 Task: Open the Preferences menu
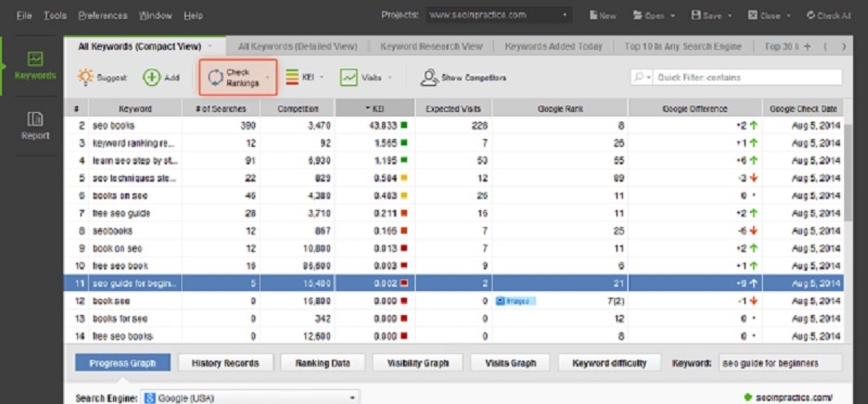tap(103, 15)
